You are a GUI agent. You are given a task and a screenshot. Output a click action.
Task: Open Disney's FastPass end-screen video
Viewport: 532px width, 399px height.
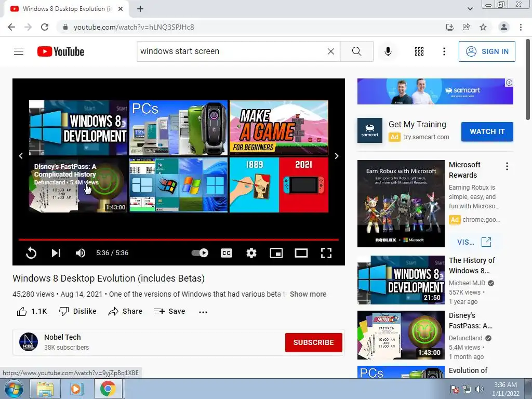click(78, 185)
